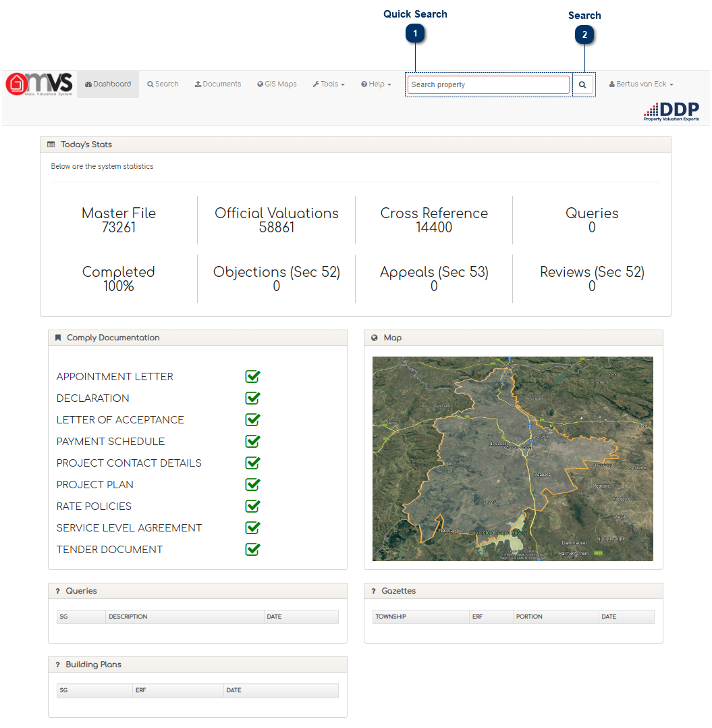
Task: Click the DDP Property Valuation Experts logo
Action: pyautogui.click(x=672, y=111)
